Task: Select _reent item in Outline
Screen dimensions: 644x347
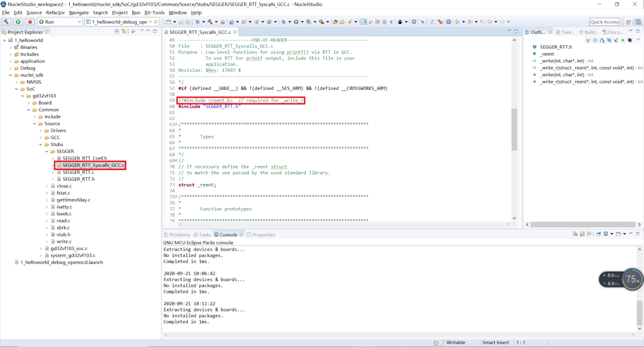Action: tap(547, 54)
